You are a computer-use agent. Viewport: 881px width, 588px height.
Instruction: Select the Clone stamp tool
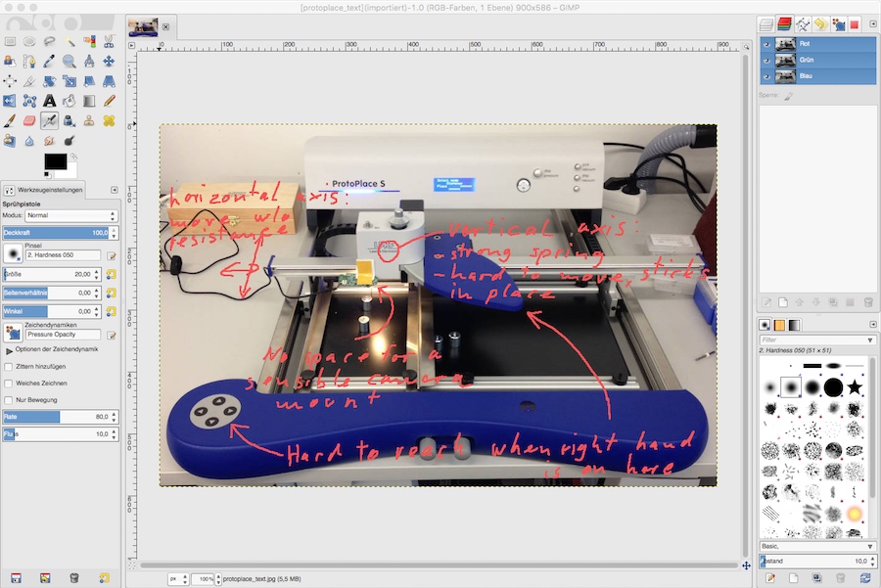coord(89,120)
